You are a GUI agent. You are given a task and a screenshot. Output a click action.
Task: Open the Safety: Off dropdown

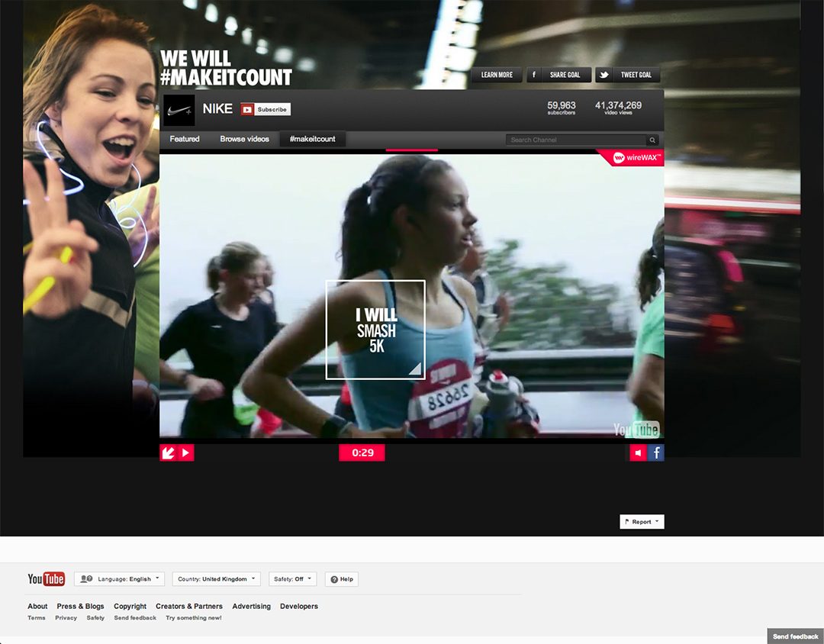click(293, 579)
